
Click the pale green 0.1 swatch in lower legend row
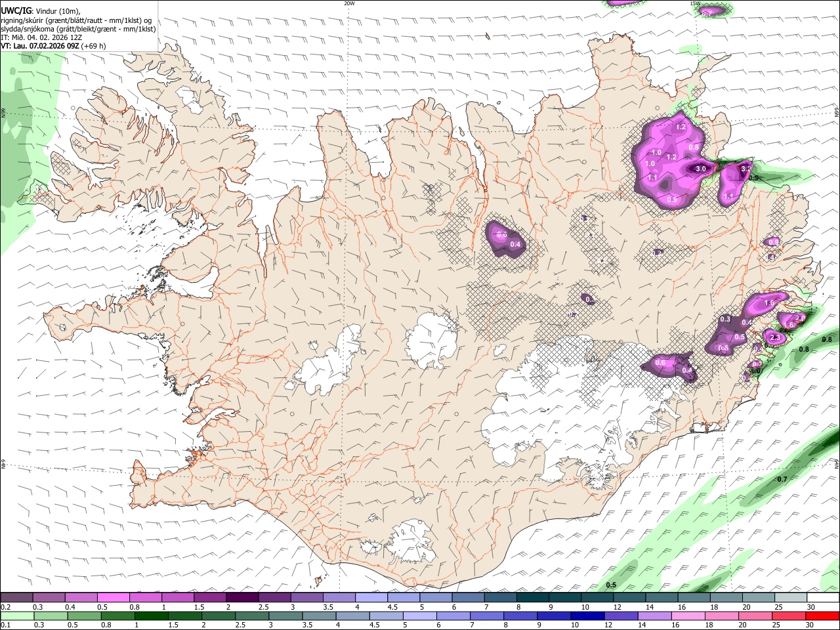16,616
